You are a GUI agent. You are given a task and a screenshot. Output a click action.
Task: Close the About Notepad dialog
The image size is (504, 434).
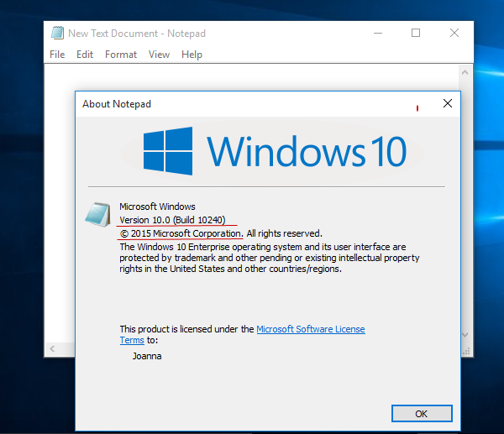click(x=448, y=103)
